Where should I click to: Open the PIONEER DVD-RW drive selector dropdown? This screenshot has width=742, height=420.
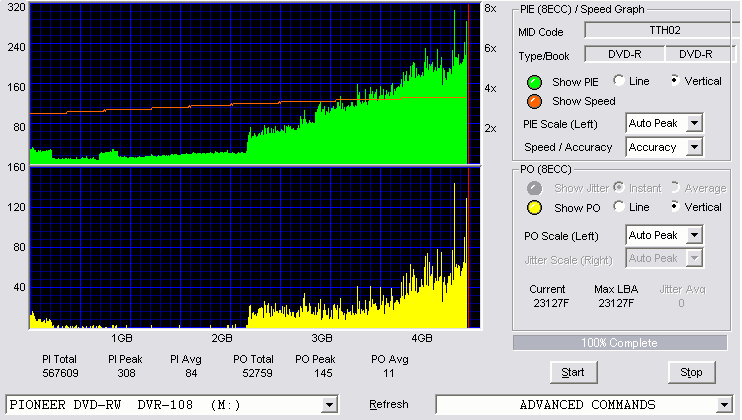(x=329, y=405)
